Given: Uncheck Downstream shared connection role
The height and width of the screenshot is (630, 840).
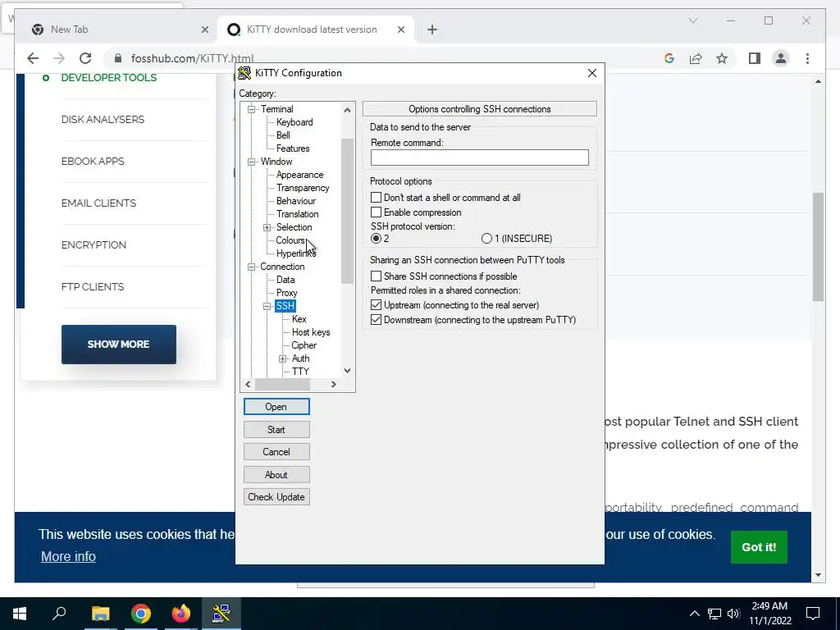Looking at the screenshot, I should tap(376, 321).
